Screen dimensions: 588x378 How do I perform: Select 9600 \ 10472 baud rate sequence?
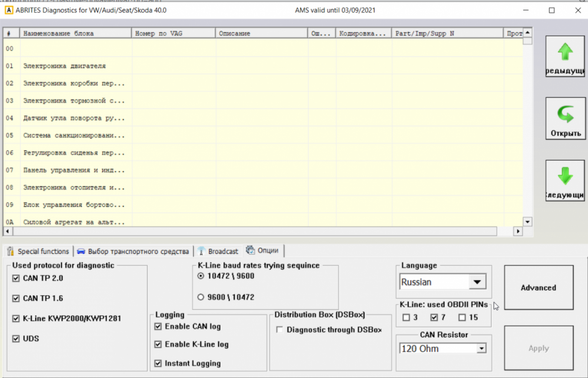pyautogui.click(x=201, y=297)
